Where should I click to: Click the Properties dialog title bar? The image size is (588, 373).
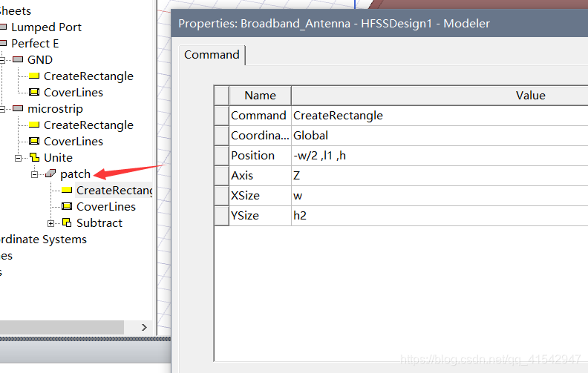(x=379, y=23)
